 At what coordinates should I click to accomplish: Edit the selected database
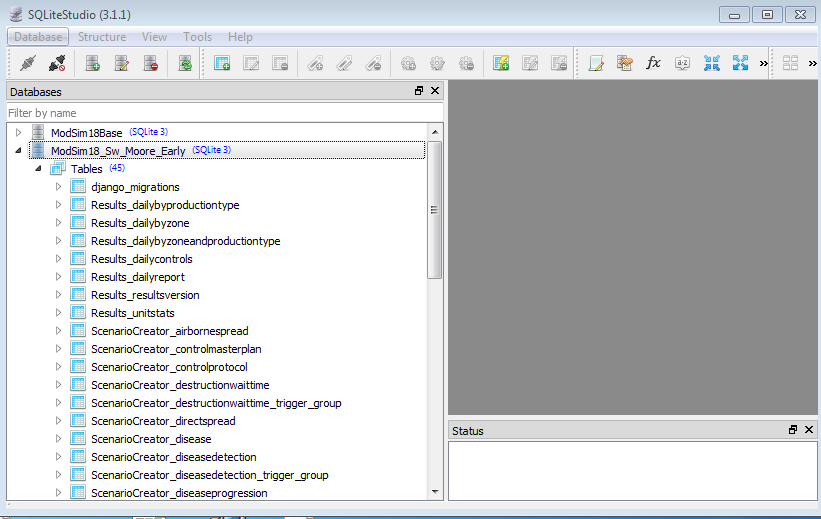click(121, 64)
